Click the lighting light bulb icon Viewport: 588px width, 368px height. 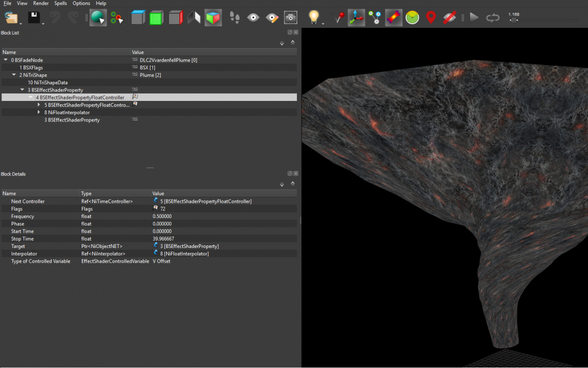coord(314,18)
